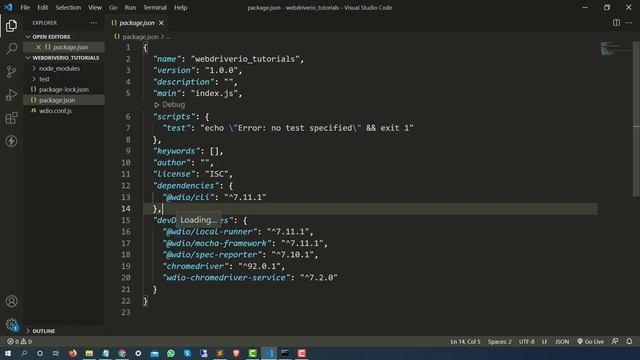Image resolution: width=640 pixels, height=360 pixels.
Task: Expand the node_modules folder
Action: click(59, 69)
